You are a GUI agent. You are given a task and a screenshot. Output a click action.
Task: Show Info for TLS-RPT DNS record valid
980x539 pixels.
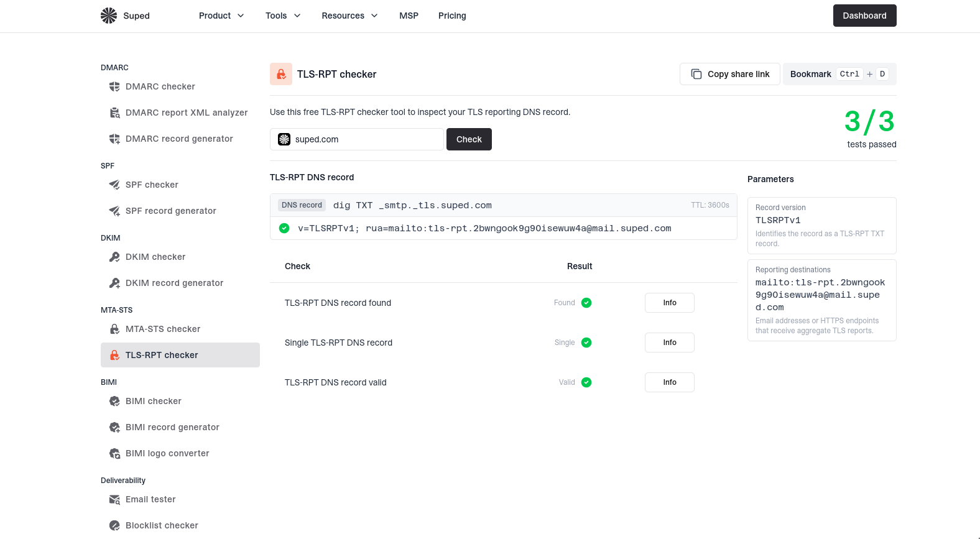(x=669, y=382)
